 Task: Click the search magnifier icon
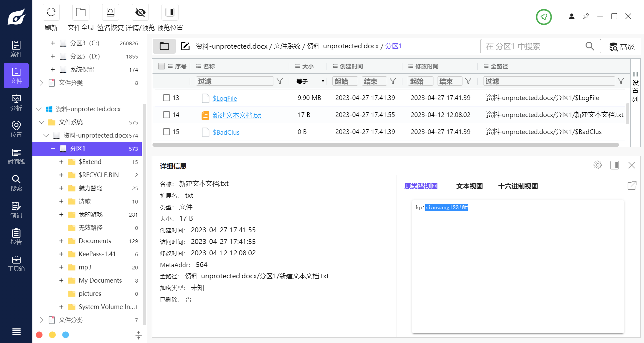(590, 46)
